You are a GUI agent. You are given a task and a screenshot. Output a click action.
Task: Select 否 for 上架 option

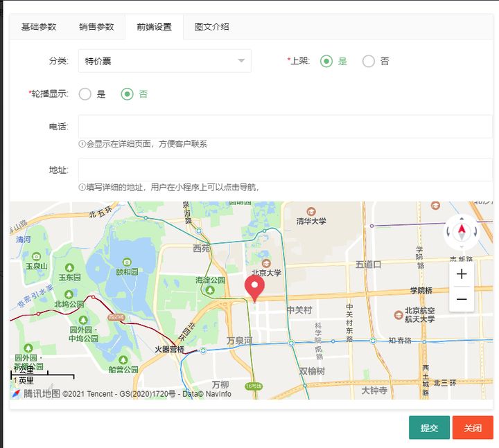coord(369,61)
